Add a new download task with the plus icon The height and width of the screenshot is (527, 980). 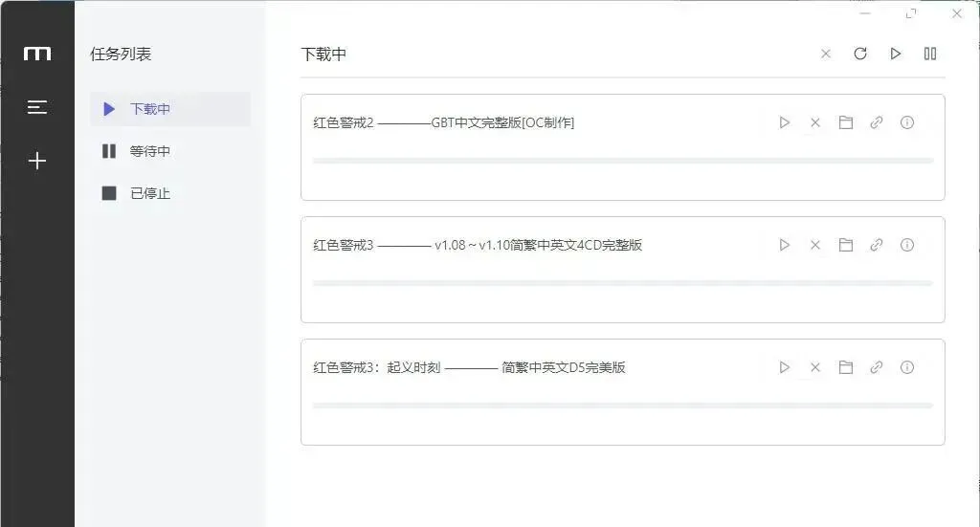click(37, 161)
